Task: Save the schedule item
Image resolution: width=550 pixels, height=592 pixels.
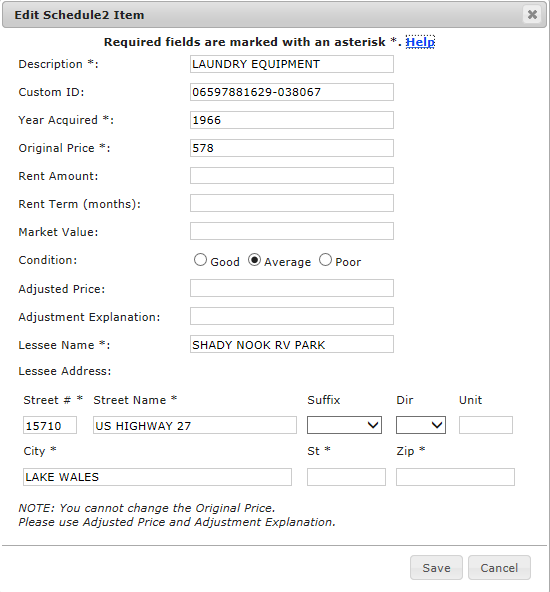Action: 436,567
